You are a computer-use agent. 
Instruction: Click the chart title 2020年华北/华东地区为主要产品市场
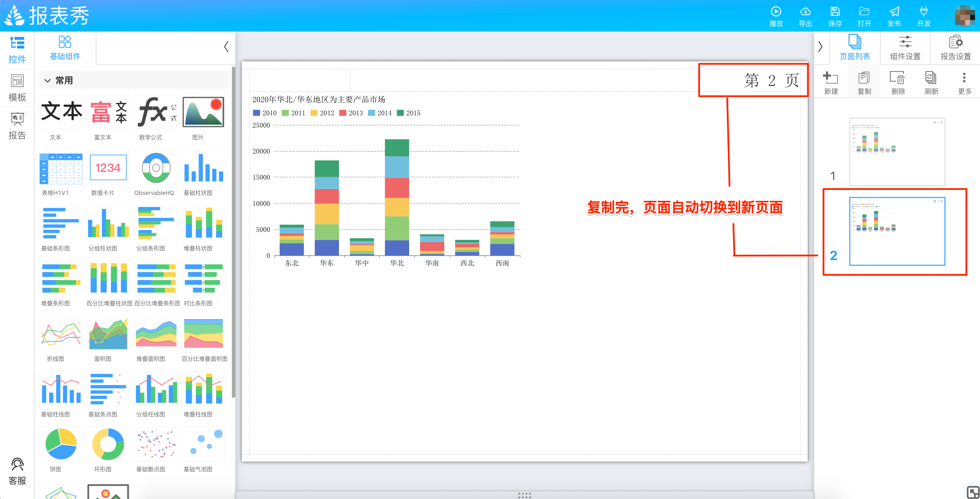tap(319, 99)
